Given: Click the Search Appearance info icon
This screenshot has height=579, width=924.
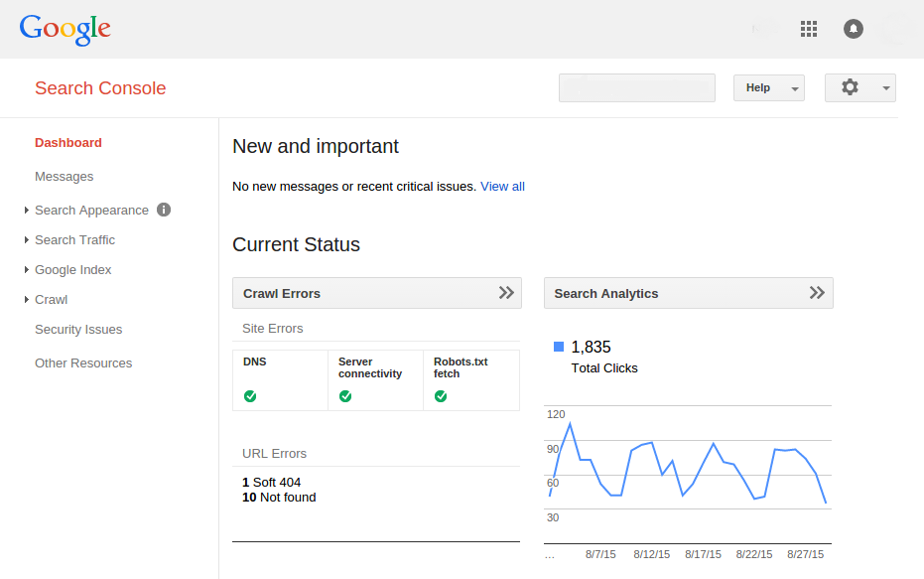Looking at the screenshot, I should (164, 210).
